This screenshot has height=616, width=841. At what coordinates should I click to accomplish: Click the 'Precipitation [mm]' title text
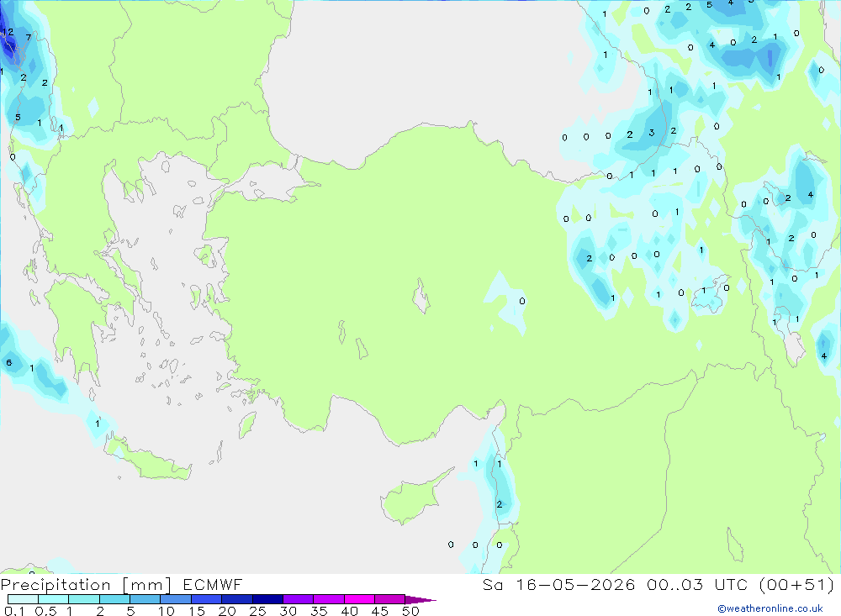[86, 585]
